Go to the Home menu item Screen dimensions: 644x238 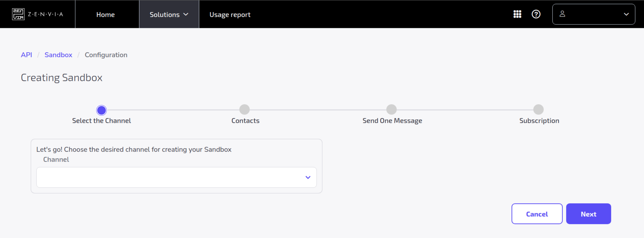106,14
